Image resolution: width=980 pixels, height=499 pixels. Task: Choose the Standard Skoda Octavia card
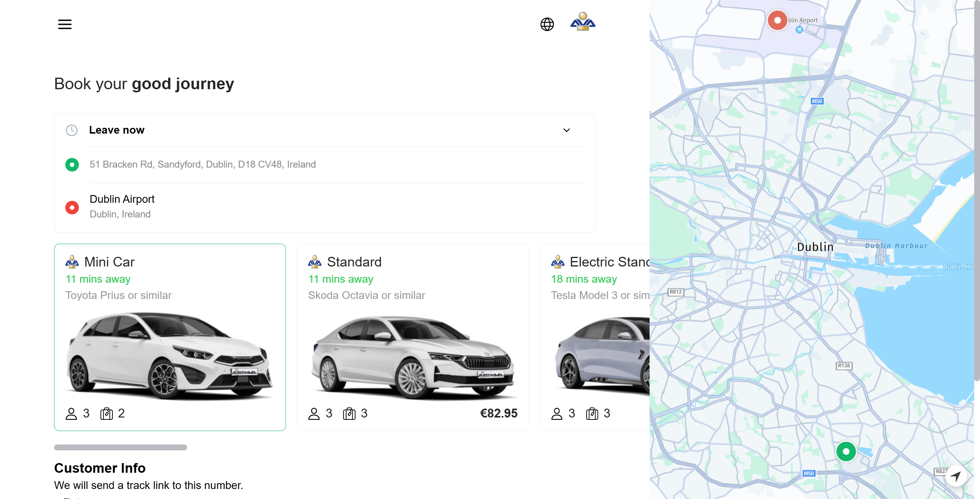(413, 337)
